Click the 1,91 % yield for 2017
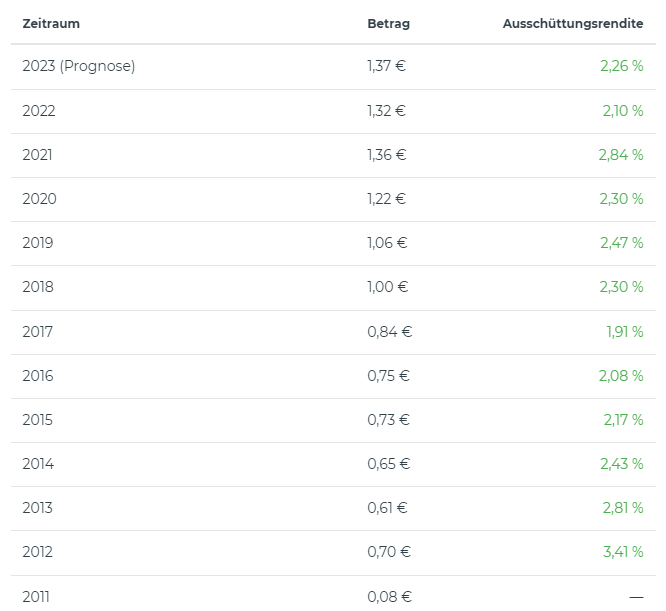This screenshot has width=666, height=611. click(624, 332)
